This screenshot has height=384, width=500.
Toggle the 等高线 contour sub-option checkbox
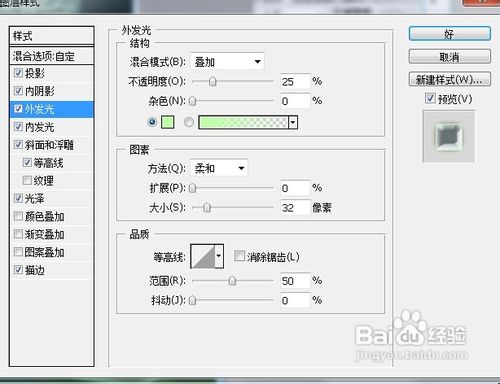pyautogui.click(x=27, y=163)
